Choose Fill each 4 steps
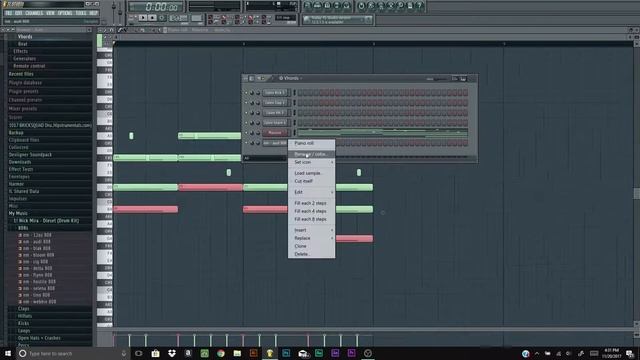 (311, 211)
